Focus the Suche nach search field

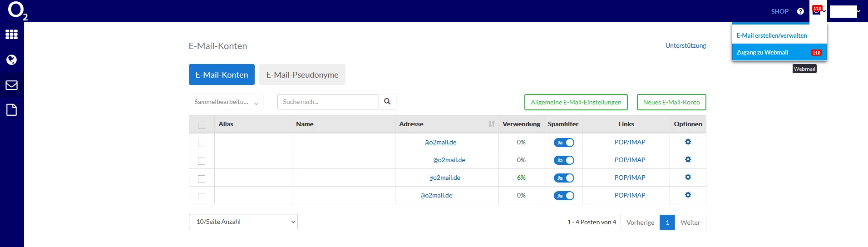click(328, 102)
